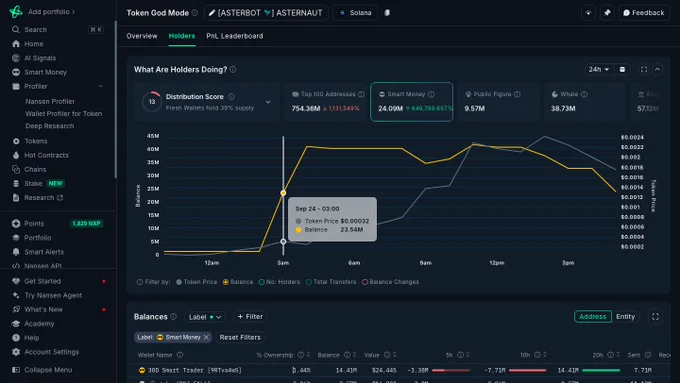Click the Try Nansen Agent icon
Screen dimensions: 680x383
coord(16,295)
